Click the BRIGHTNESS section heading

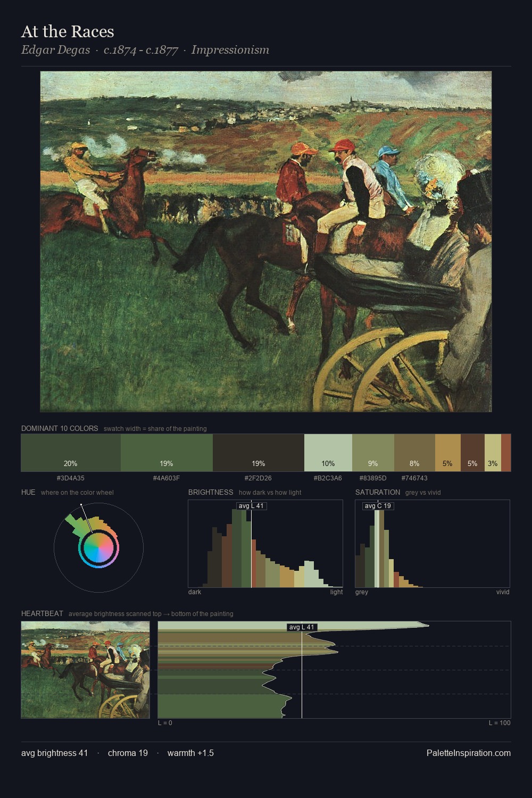click(x=211, y=492)
